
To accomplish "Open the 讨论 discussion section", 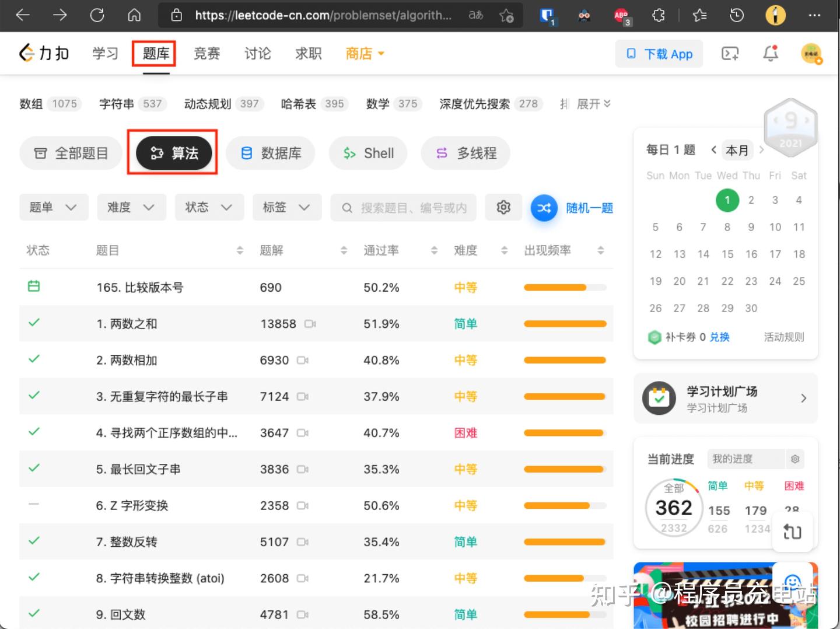I will [257, 53].
